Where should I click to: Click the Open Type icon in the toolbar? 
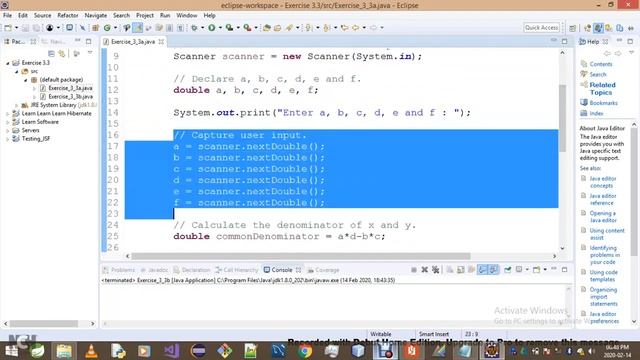pos(267,28)
